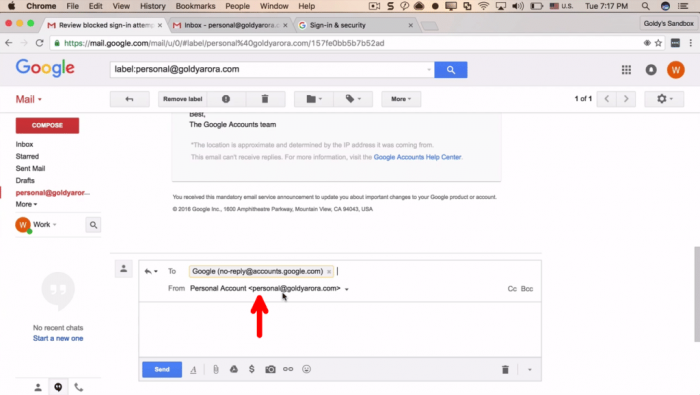Delete the conversation with toolbar trash icon

click(x=265, y=99)
